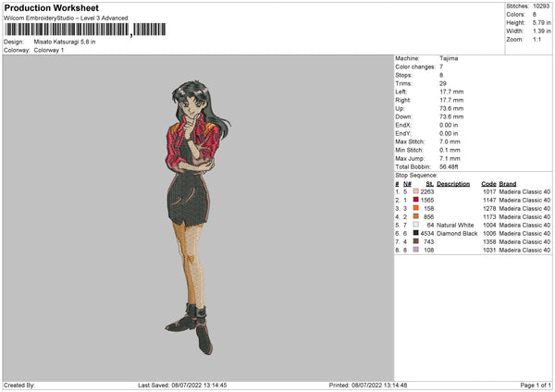The image size is (555, 392).
Task: Click the 'Stop Sequence:' heading
Action: [x=416, y=176]
